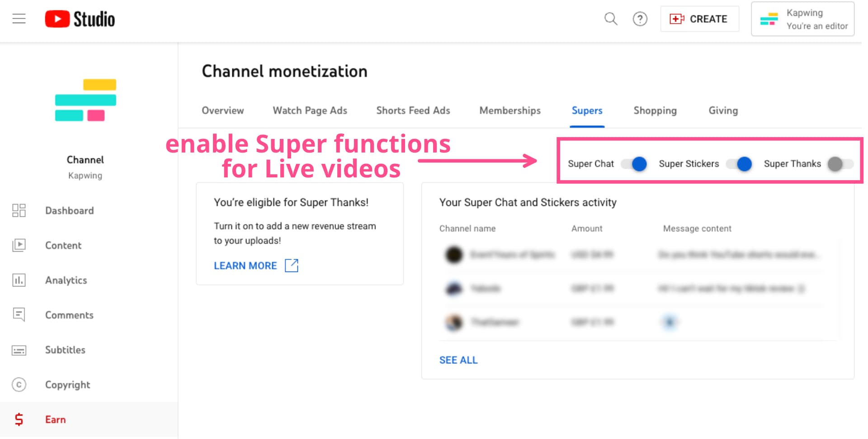
Task: Go to the Watch Page Ads tab
Action: pyautogui.click(x=310, y=110)
